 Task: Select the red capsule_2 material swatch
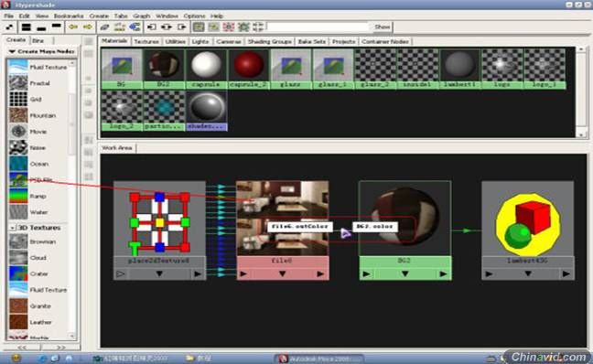[x=248, y=65]
